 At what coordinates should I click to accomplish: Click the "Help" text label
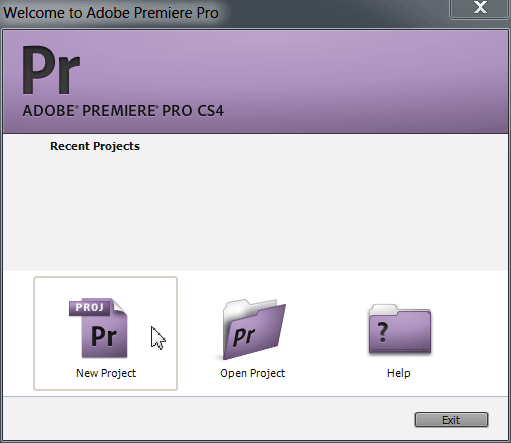tap(399, 373)
